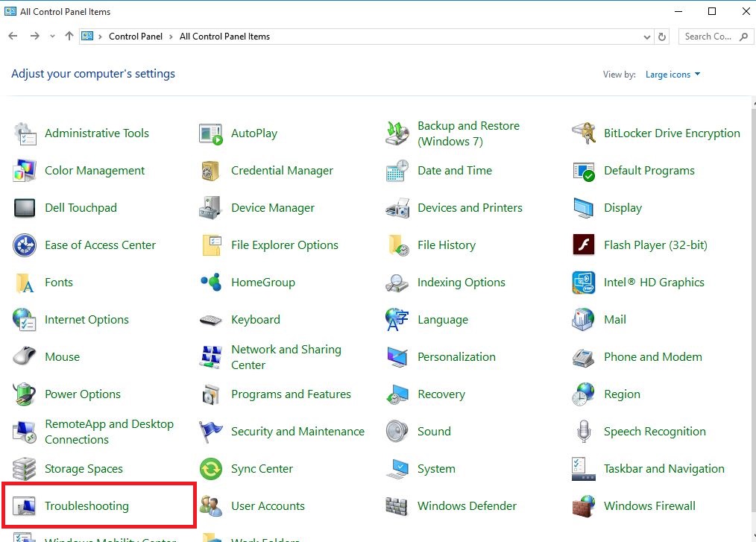Screen dimensions: 756x542
Task: Expand address bar history dropdown arrow
Action: pos(647,37)
